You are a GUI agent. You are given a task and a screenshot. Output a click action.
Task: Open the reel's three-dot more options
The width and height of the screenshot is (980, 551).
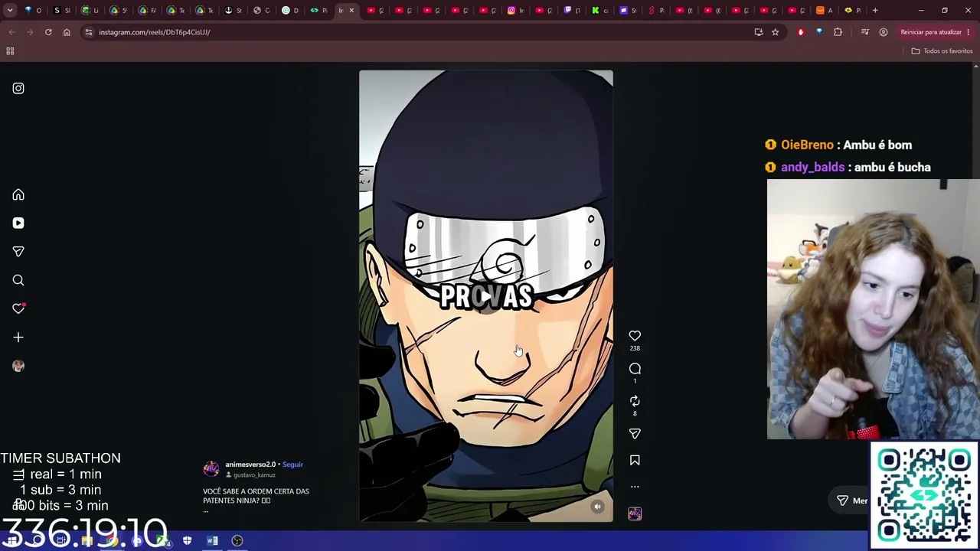pyautogui.click(x=635, y=487)
